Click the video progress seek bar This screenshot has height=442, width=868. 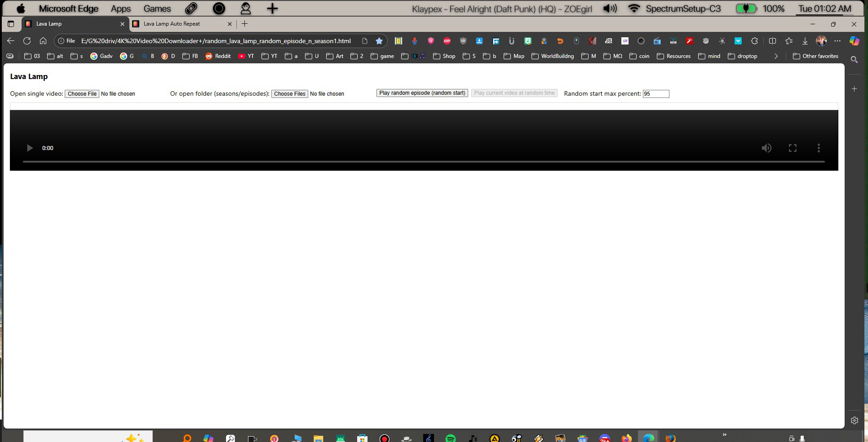(424, 161)
